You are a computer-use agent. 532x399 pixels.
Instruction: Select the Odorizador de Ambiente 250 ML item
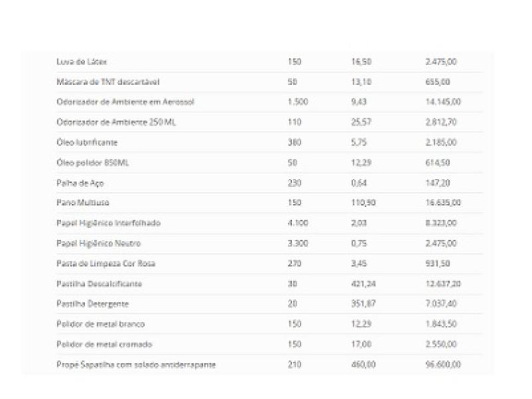(117, 122)
